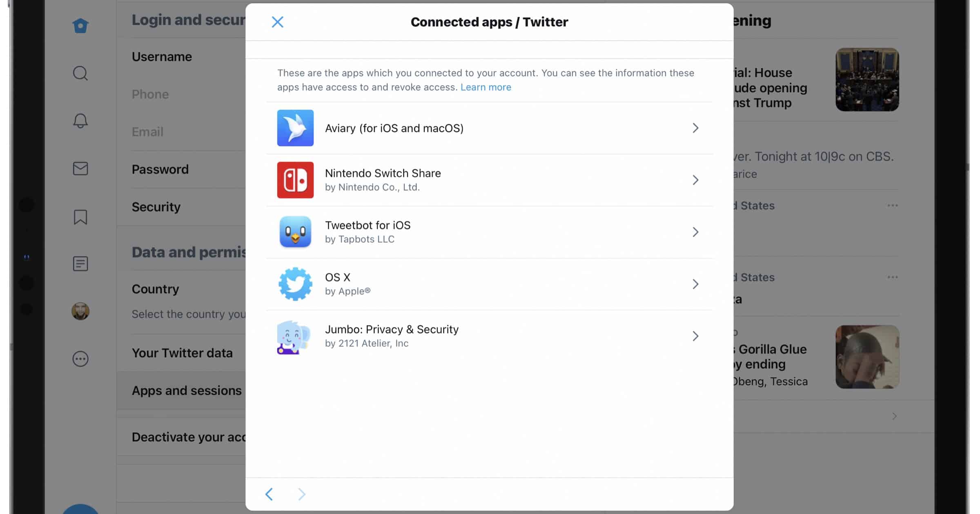Close the Connected apps dialog
980x514 pixels.
tap(278, 22)
